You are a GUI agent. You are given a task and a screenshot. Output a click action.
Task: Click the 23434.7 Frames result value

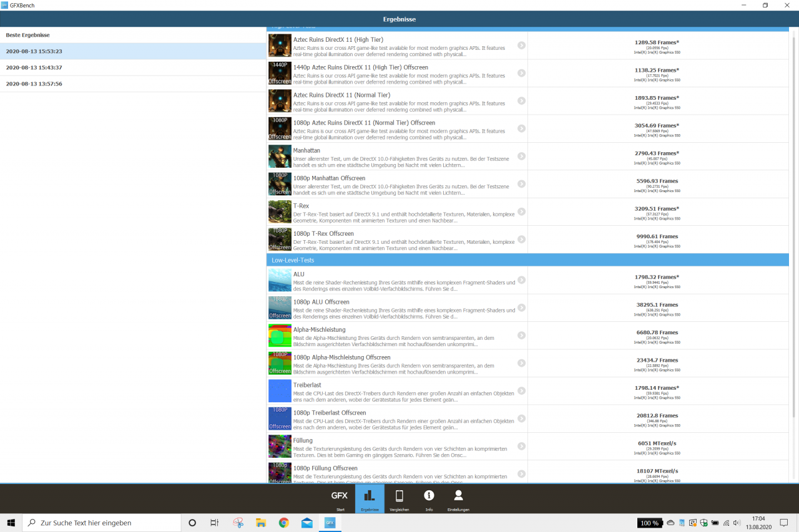tap(657, 360)
